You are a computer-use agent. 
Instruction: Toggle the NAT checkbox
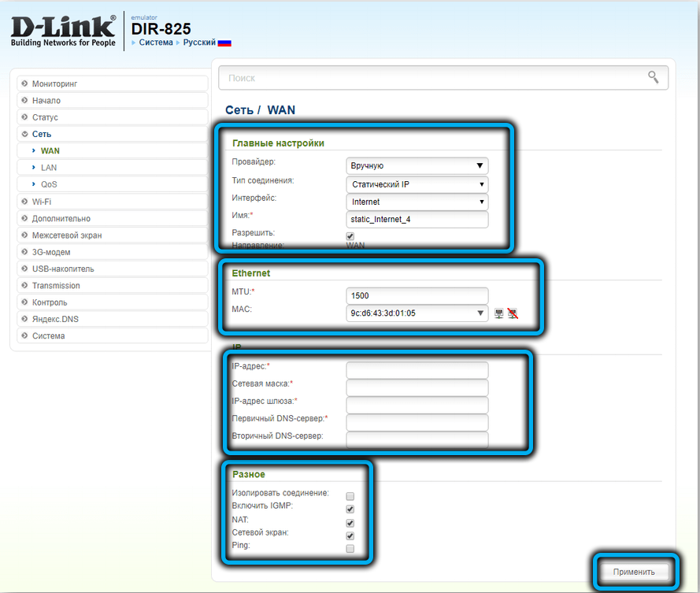point(350,523)
